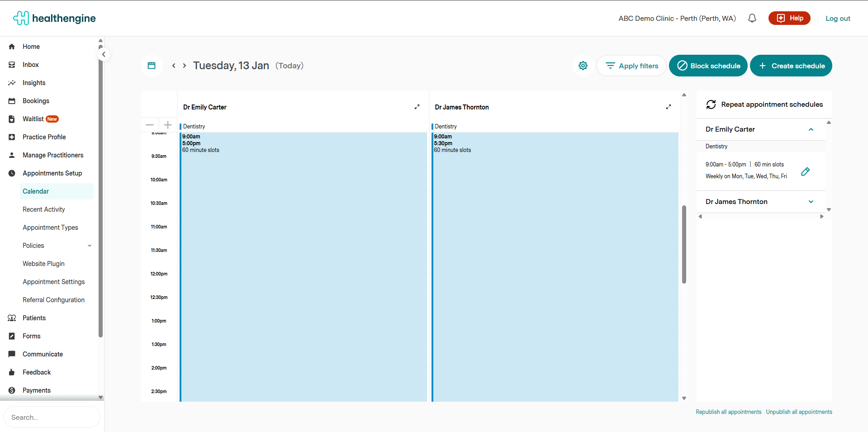The height and width of the screenshot is (432, 868).
Task: Collapse the left sidebar
Action: pyautogui.click(x=104, y=54)
